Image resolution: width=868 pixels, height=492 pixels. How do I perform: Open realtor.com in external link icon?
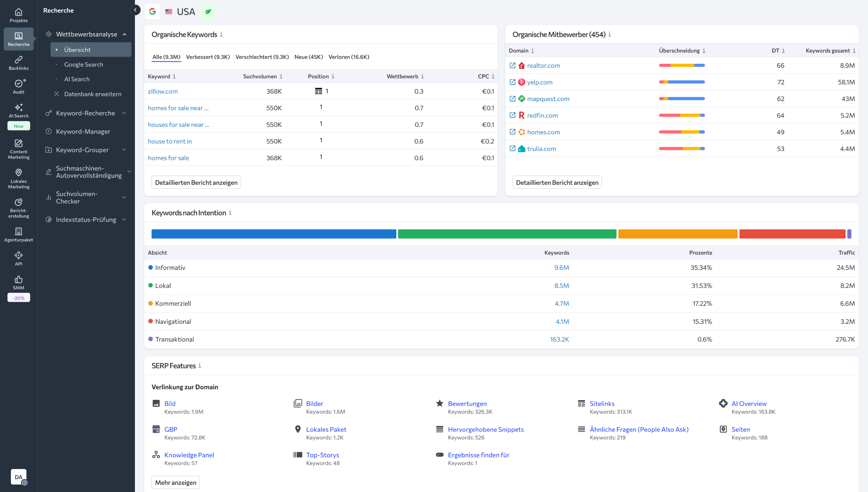pyautogui.click(x=512, y=65)
